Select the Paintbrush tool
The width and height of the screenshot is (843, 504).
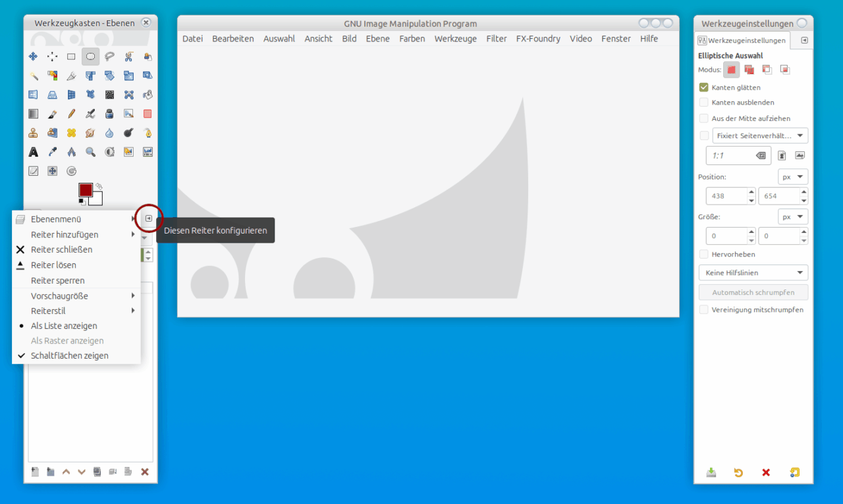click(53, 114)
